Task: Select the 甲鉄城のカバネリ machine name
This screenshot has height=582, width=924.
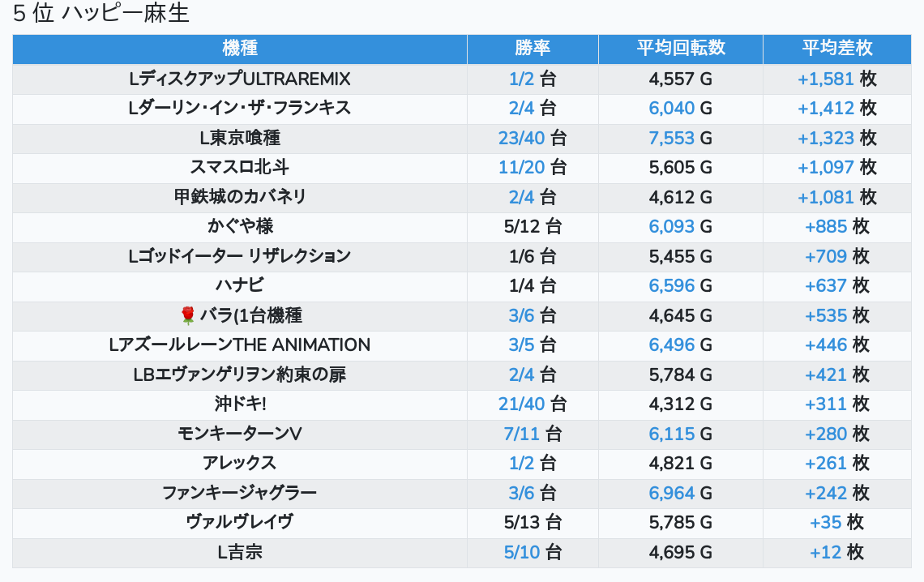Action: 240,197
